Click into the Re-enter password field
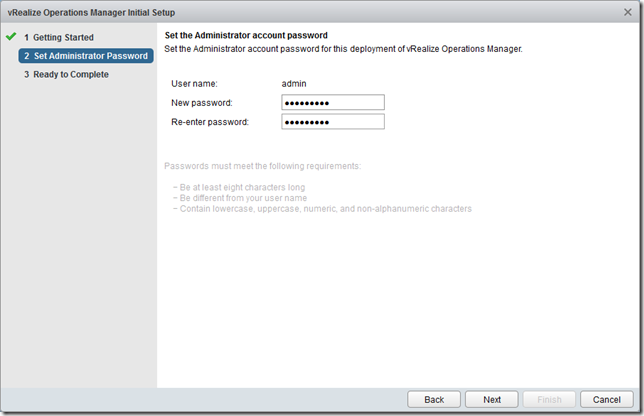The width and height of the screenshot is (644, 416). click(333, 122)
